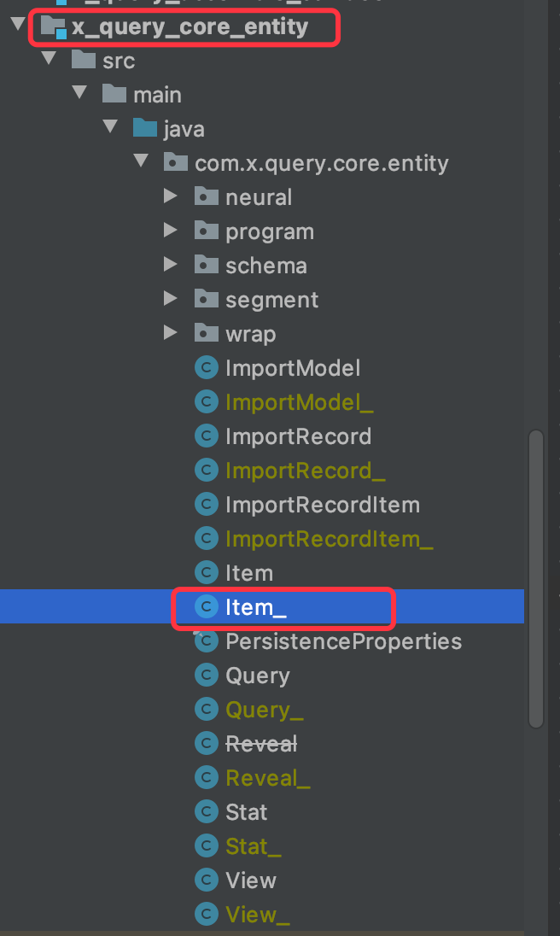The height and width of the screenshot is (936, 560).
Task: Click the class icon next to ImportRecord_
Action: pyautogui.click(x=206, y=471)
